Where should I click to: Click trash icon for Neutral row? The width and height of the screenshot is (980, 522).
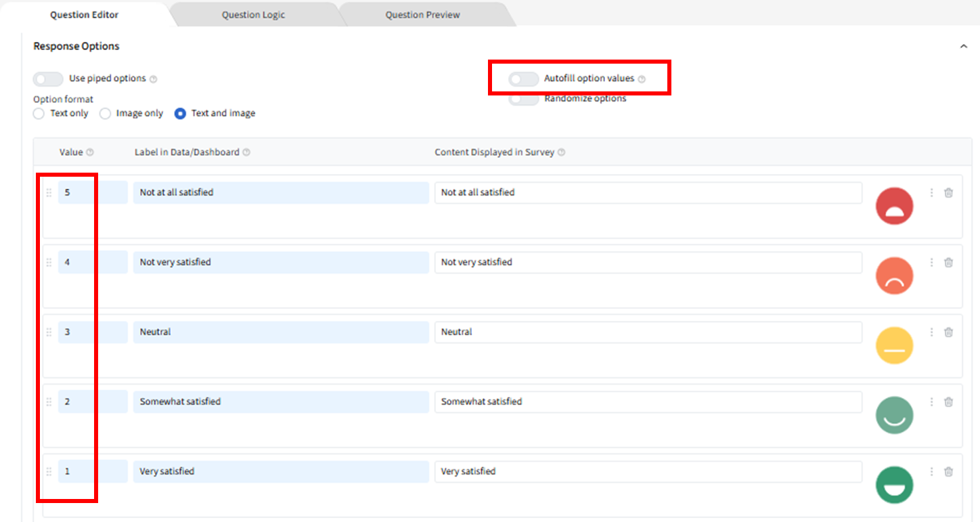[948, 332]
